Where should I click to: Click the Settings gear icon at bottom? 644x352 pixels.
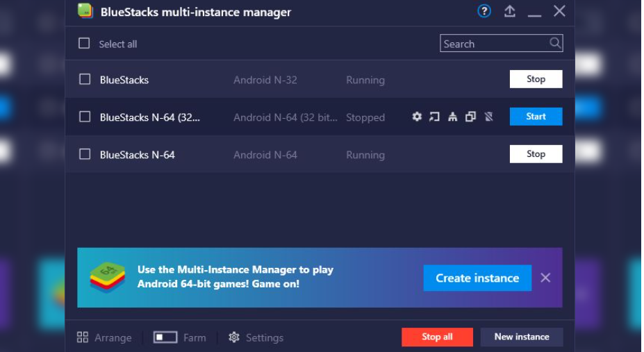(234, 337)
